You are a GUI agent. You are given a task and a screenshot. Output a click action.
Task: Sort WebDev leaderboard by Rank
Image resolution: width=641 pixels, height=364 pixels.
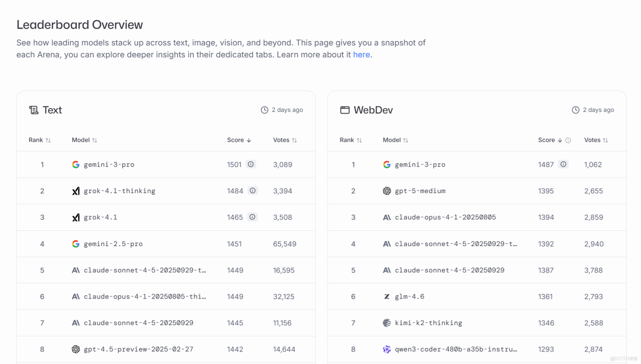[351, 140]
